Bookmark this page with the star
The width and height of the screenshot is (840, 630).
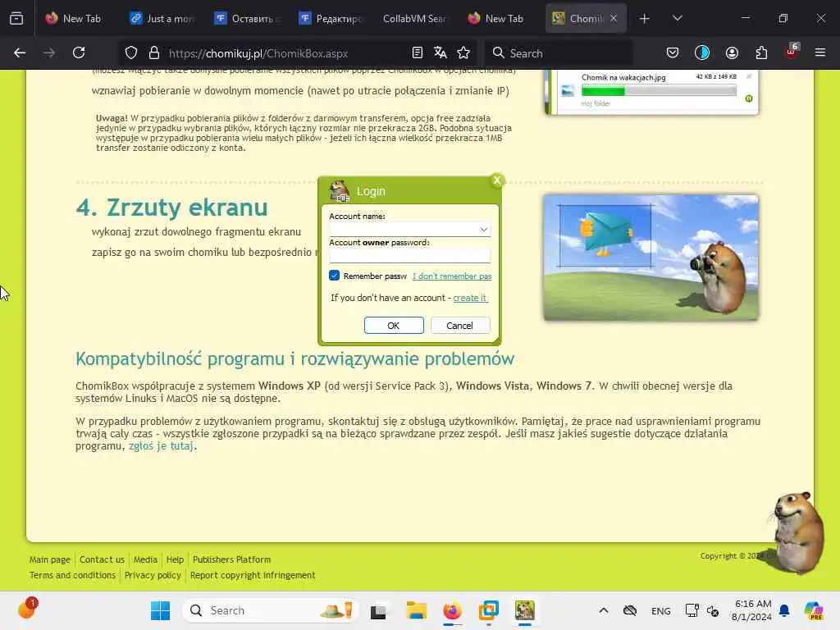click(463, 52)
